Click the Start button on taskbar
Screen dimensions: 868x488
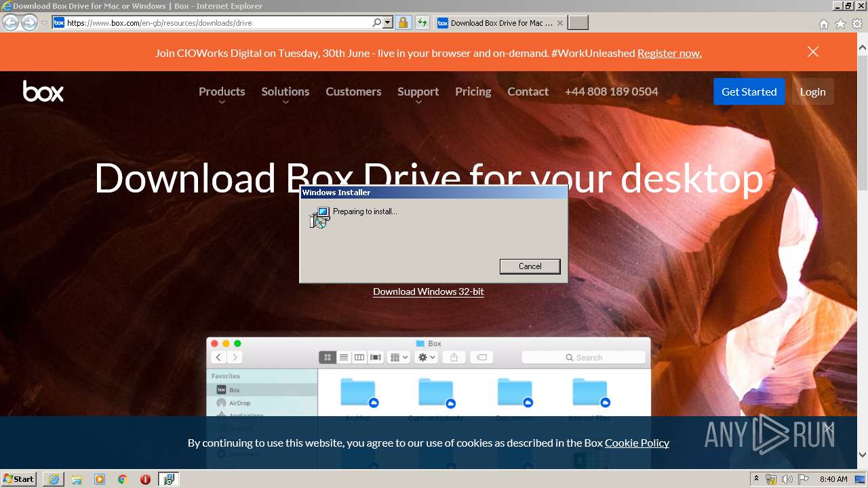pos(19,479)
